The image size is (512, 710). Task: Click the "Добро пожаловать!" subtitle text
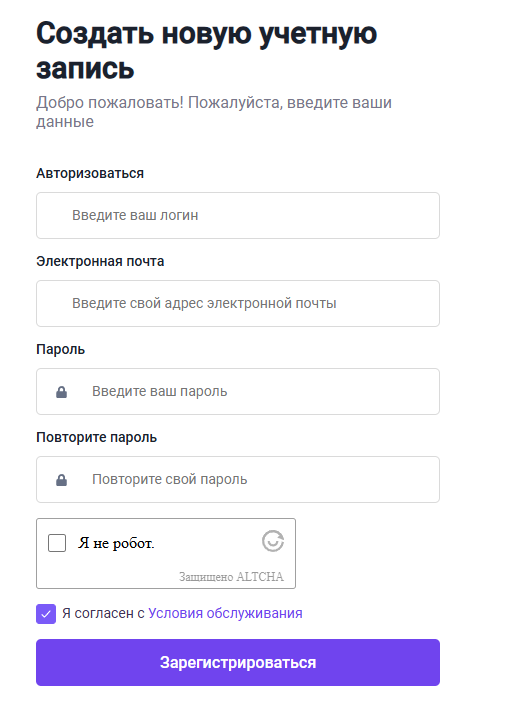[x=110, y=103]
